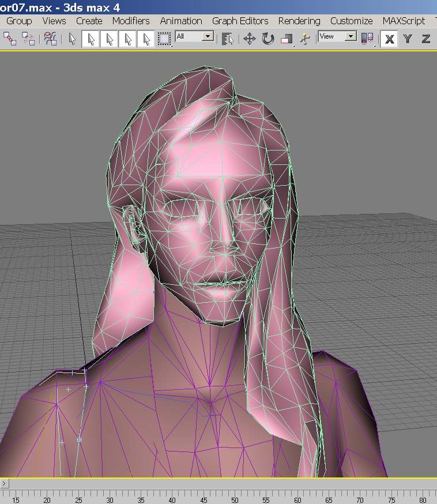This screenshot has width=437, height=504.
Task: Switch on the Z axis constraint
Action: 426,39
